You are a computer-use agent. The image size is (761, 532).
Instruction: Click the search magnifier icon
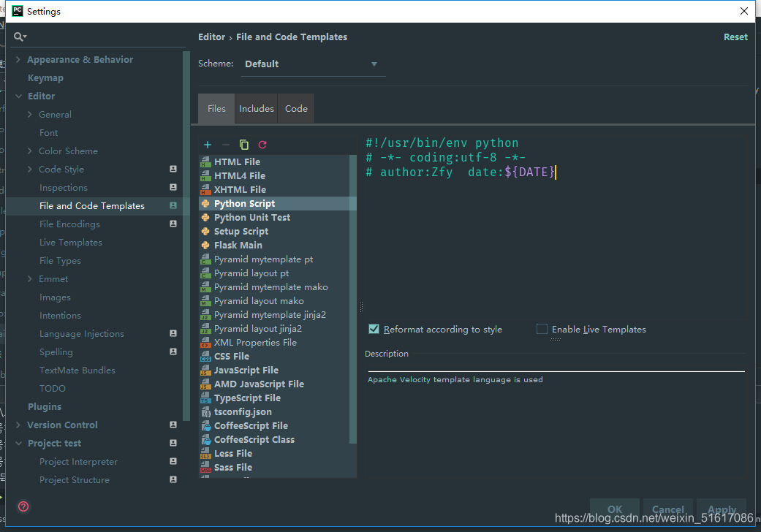point(20,37)
